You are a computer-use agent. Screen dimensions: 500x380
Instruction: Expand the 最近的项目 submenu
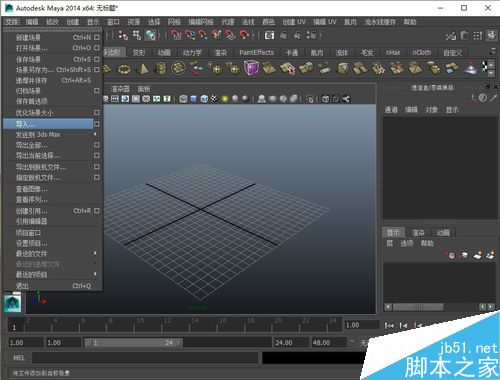[x=95, y=274]
